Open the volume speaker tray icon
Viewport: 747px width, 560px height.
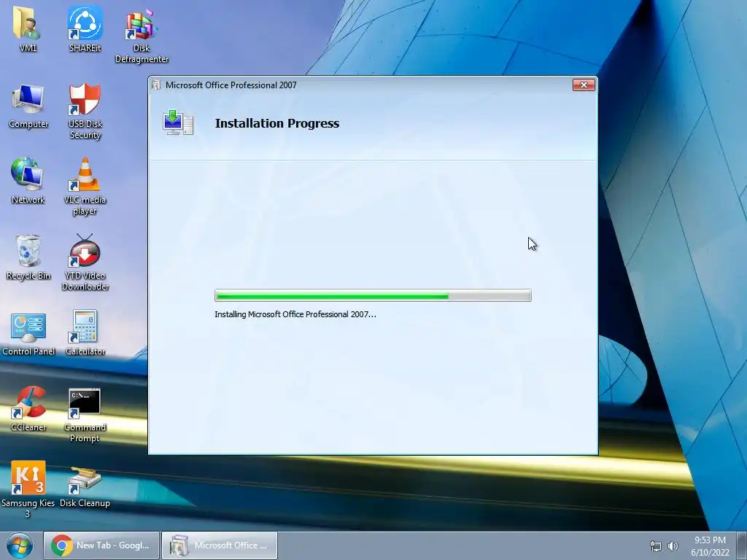pos(673,546)
